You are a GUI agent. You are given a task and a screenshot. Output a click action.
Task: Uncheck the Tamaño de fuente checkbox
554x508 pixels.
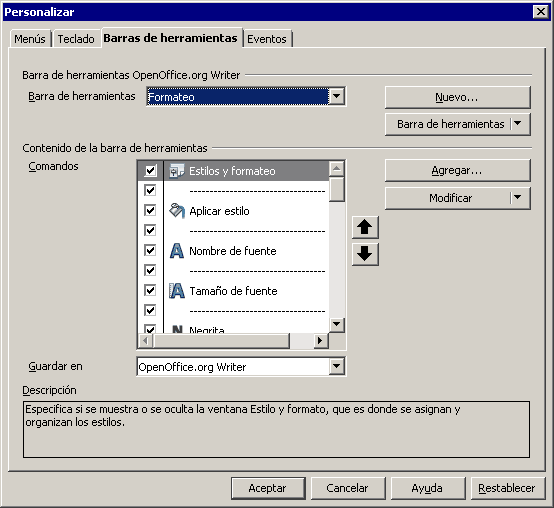[x=150, y=290]
